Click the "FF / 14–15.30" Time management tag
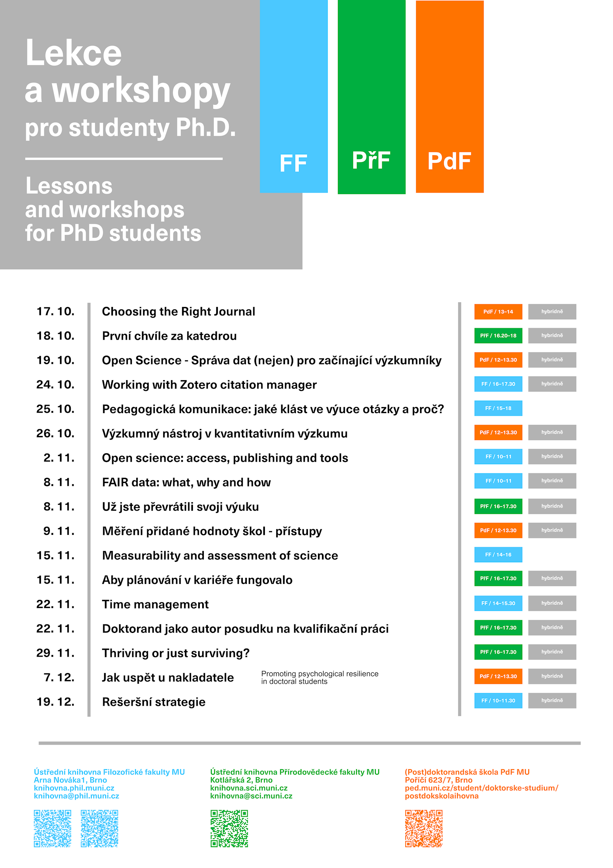 tap(498, 603)
